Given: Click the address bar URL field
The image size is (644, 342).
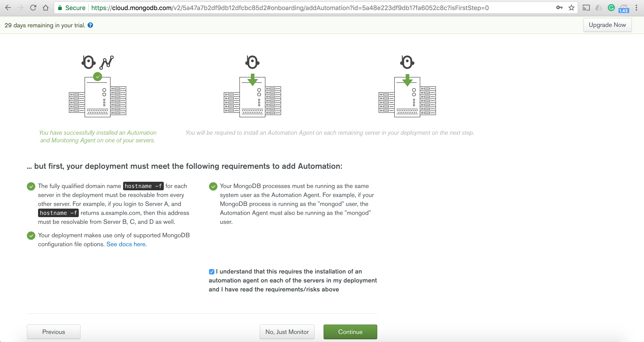Looking at the screenshot, I should (x=290, y=8).
